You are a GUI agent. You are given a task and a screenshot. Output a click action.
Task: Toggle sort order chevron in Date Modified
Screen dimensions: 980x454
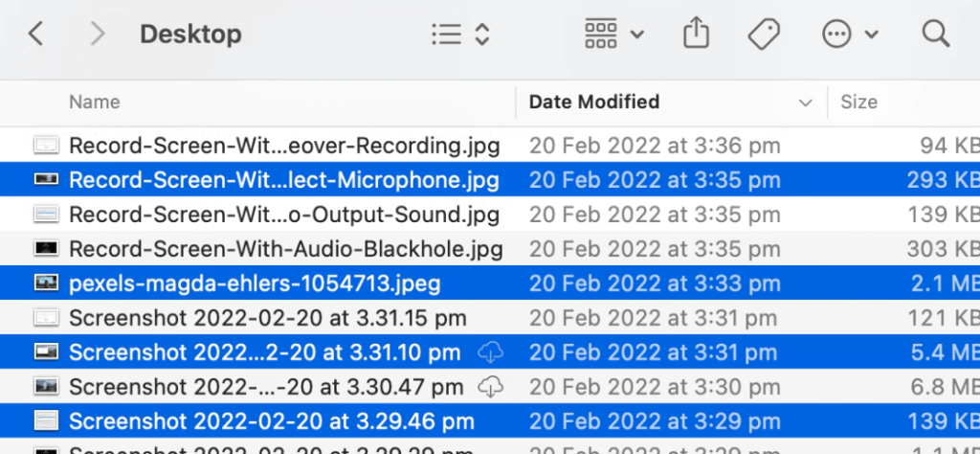coord(806,102)
